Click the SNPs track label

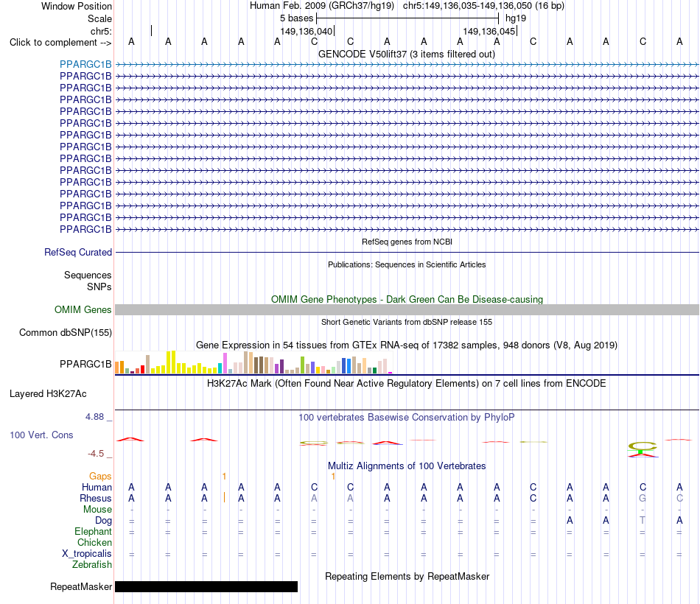99,287
